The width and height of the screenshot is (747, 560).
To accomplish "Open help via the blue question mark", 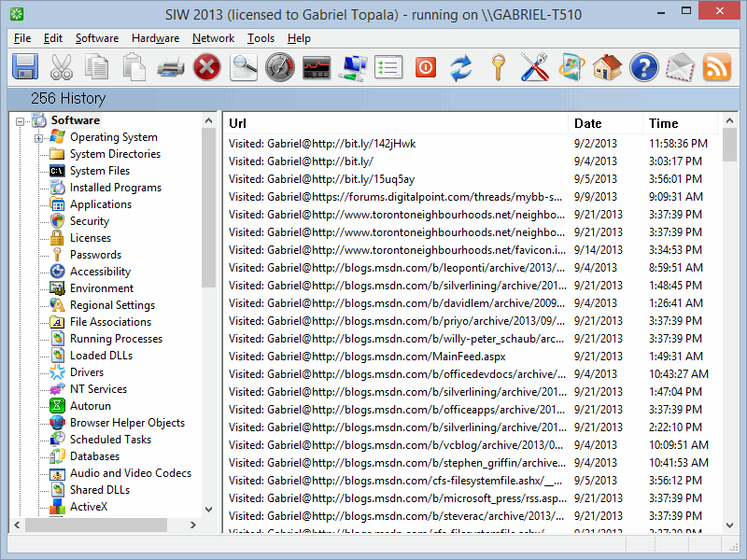I will tap(643, 67).
